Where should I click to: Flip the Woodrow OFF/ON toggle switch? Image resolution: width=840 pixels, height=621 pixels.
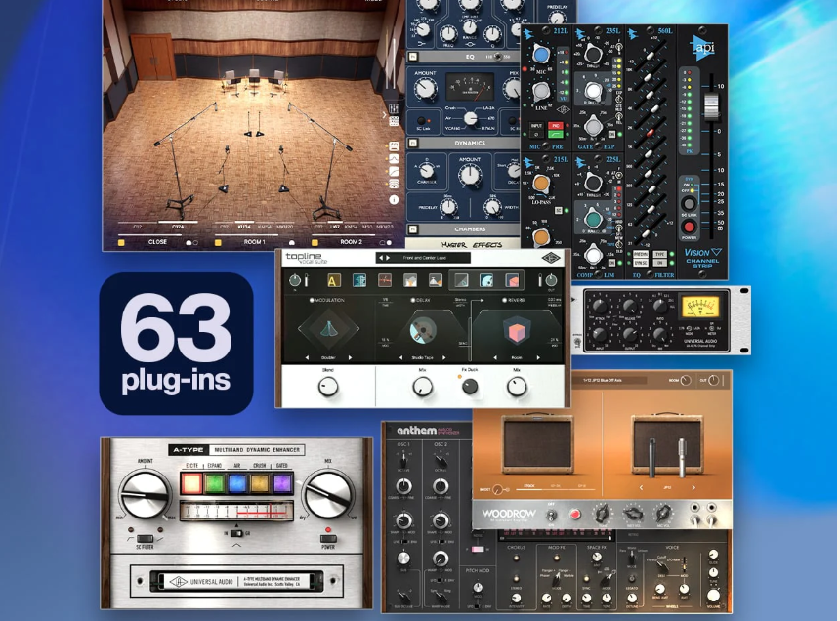click(x=550, y=516)
